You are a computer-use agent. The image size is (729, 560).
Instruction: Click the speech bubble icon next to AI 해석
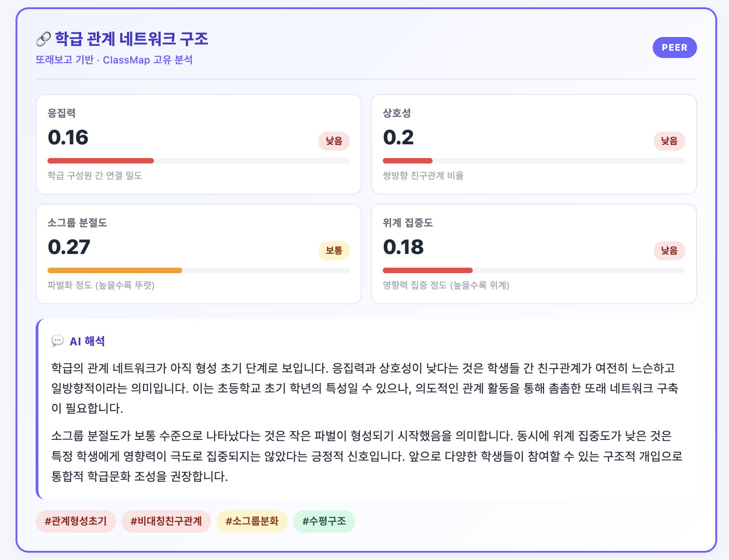[x=58, y=341]
